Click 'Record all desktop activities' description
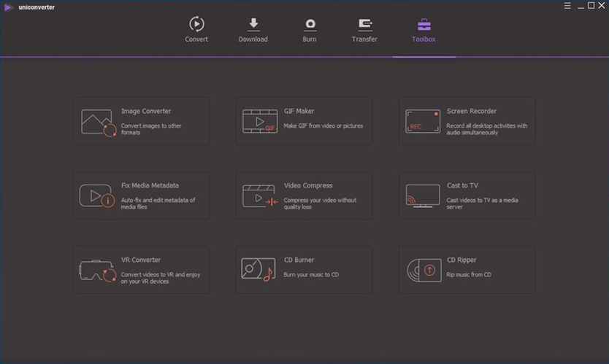609x364 pixels. 486,129
